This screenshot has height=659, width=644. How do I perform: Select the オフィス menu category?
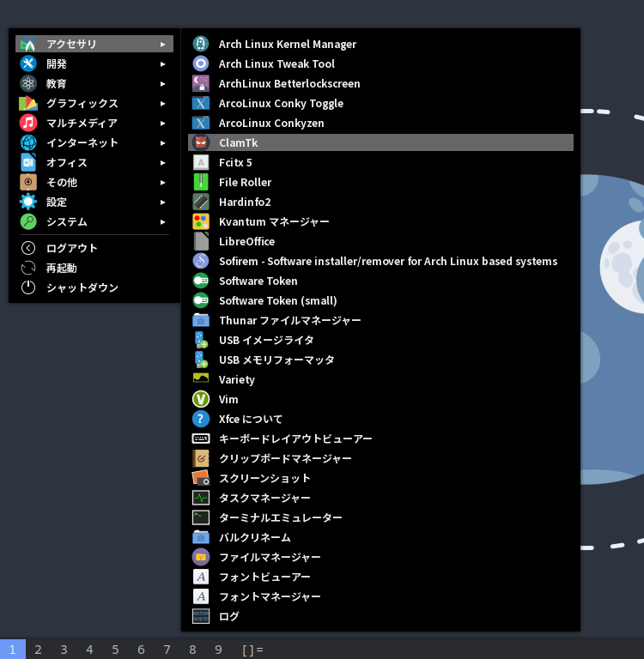pyautogui.click(x=67, y=162)
